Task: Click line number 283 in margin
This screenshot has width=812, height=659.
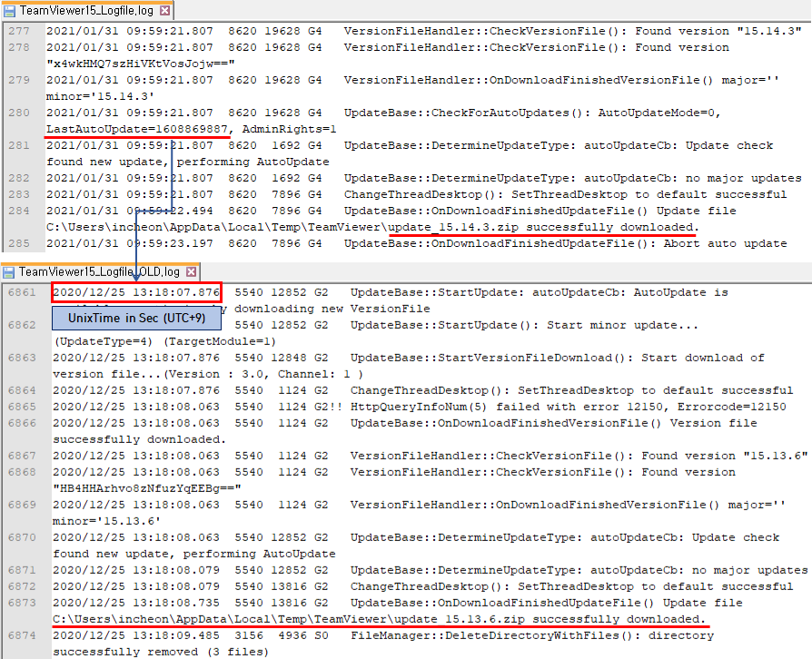Action: [x=19, y=194]
